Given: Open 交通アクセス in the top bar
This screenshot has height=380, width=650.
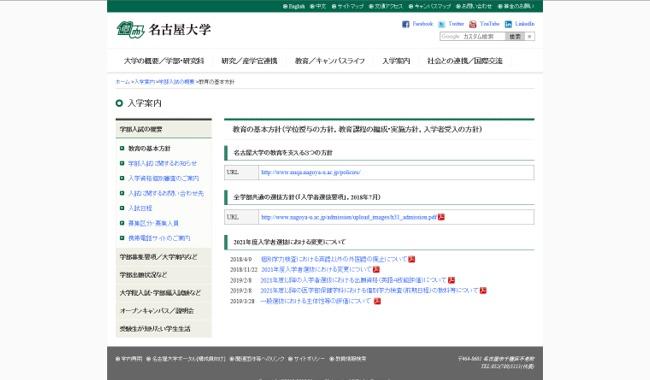Looking at the screenshot, I should click(389, 6).
